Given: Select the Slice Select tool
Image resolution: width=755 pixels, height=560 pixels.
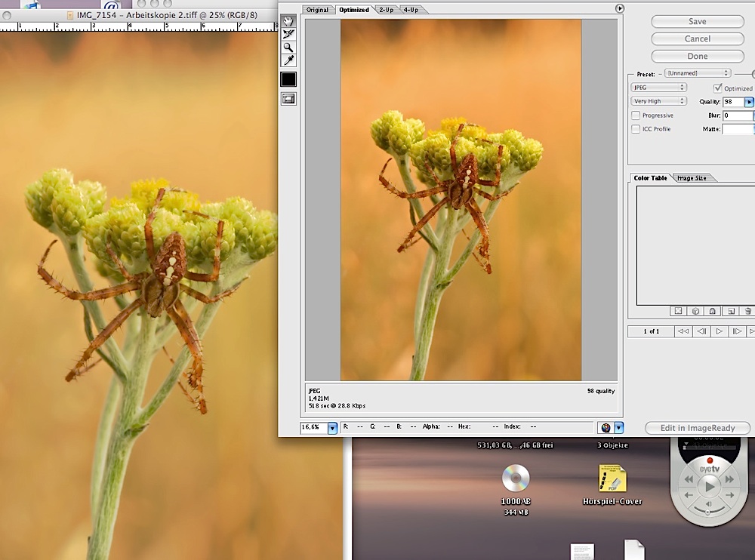Looking at the screenshot, I should (x=288, y=32).
